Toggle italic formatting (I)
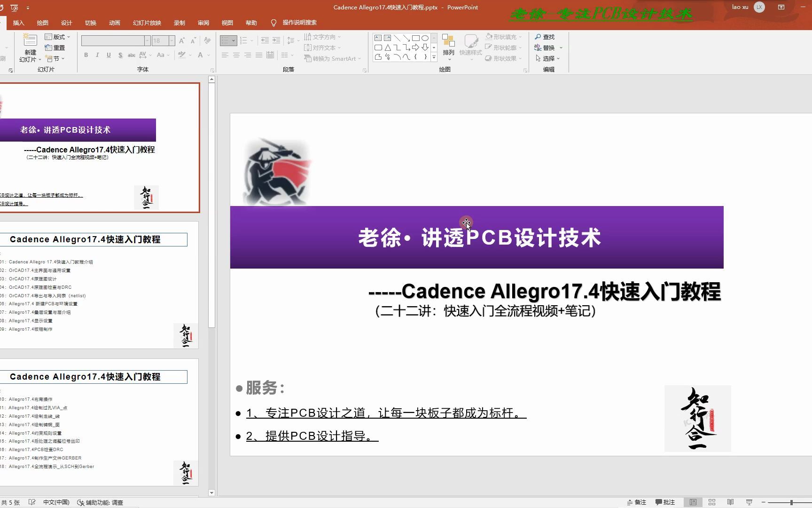This screenshot has height=508, width=812. pyautogui.click(x=97, y=55)
